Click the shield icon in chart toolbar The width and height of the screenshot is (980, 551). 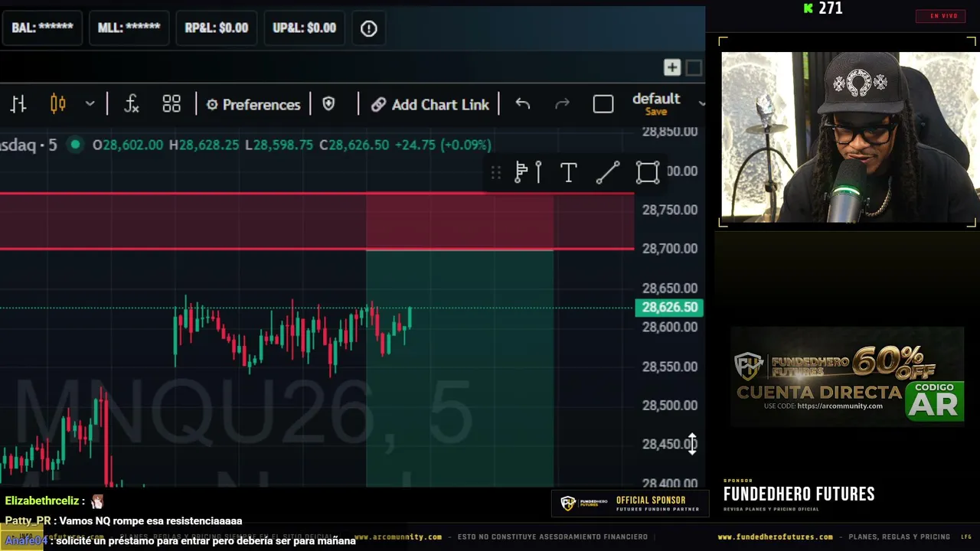pos(328,104)
